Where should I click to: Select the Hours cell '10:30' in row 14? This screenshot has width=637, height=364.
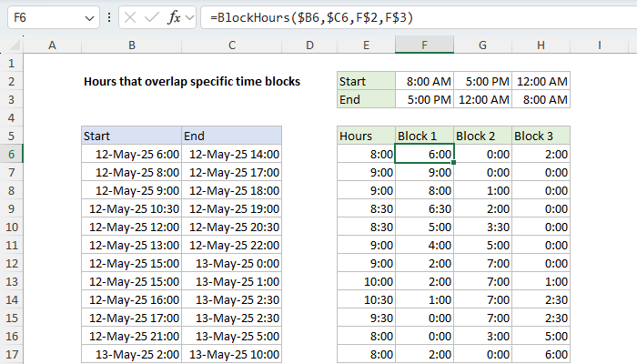[x=366, y=299]
